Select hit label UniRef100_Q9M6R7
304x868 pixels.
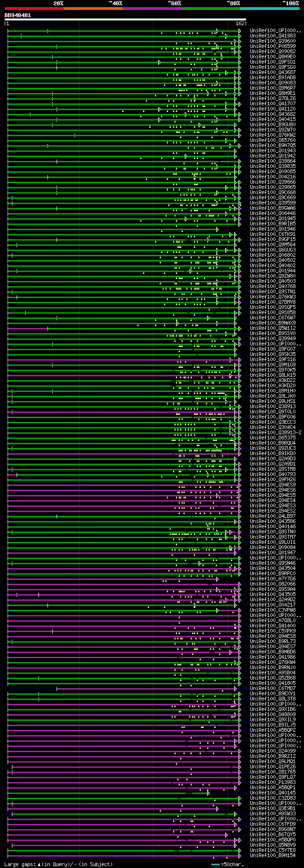(273, 88)
